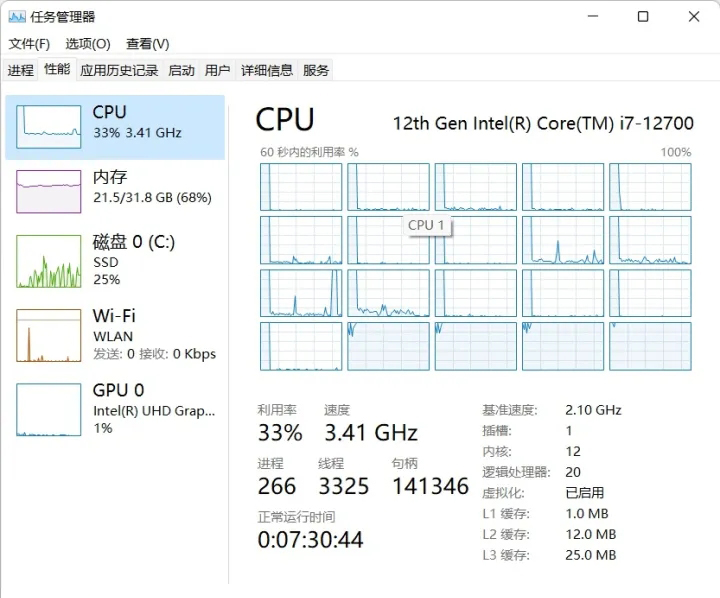The image size is (720, 598).
Task: Open the Wi-Fi WLAN graph thumbnail
Action: tap(49, 335)
